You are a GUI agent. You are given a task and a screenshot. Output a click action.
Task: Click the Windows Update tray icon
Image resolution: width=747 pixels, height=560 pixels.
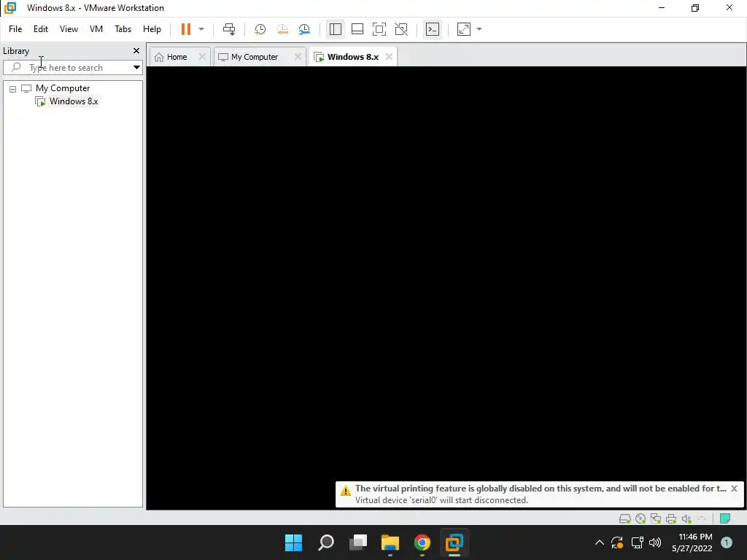(617, 542)
